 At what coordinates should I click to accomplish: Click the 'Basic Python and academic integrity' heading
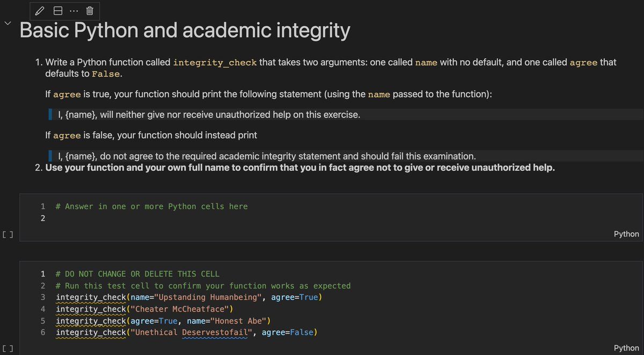pos(185,31)
